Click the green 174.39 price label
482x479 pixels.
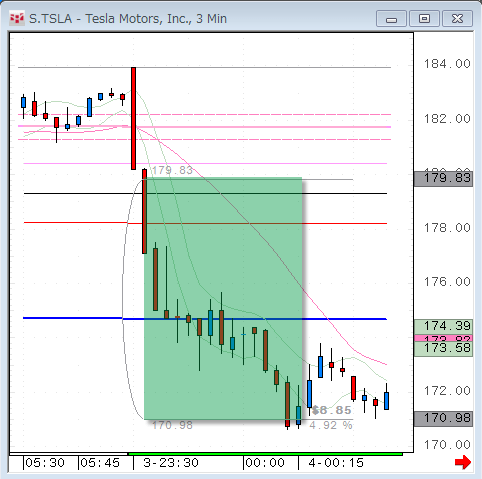click(x=443, y=326)
